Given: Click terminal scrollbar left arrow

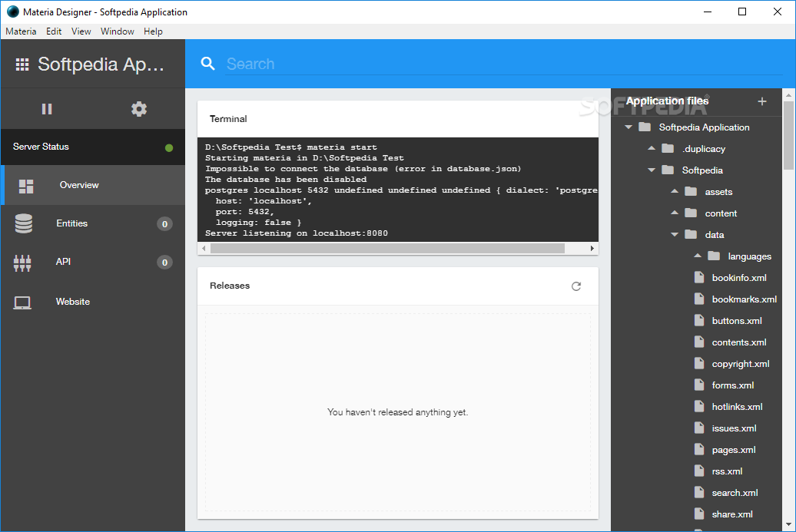Looking at the screenshot, I should 204,248.
